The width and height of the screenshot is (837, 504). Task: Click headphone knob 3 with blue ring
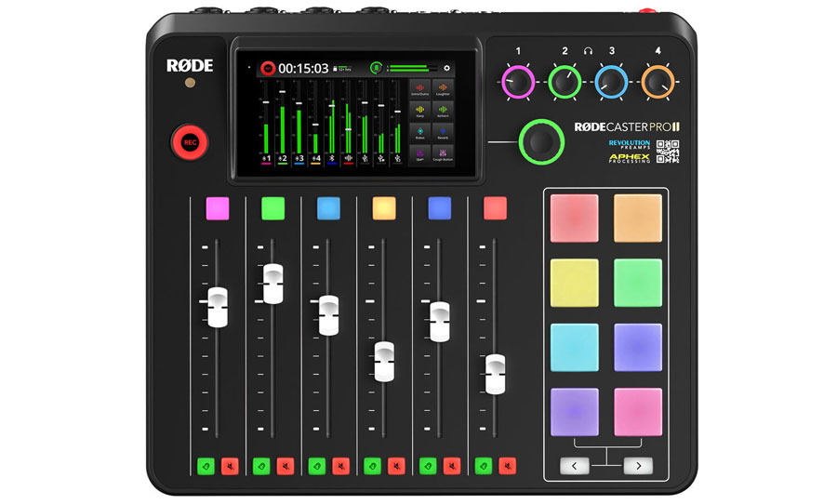[x=611, y=82]
